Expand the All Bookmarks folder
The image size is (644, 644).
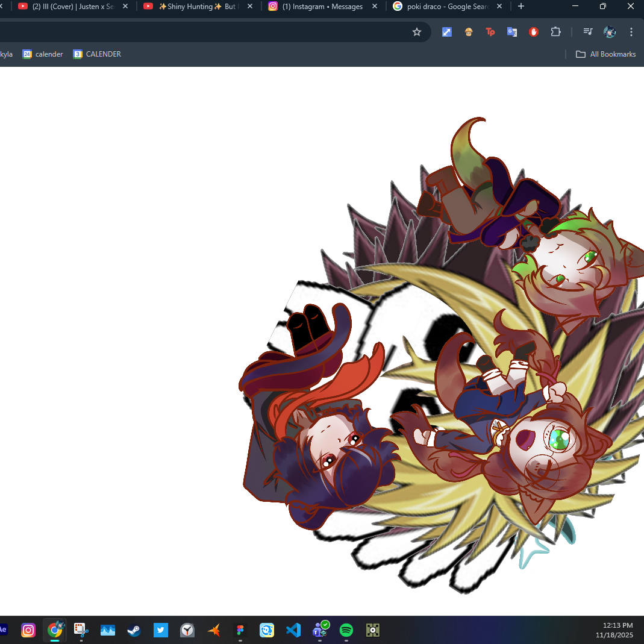[x=605, y=54]
